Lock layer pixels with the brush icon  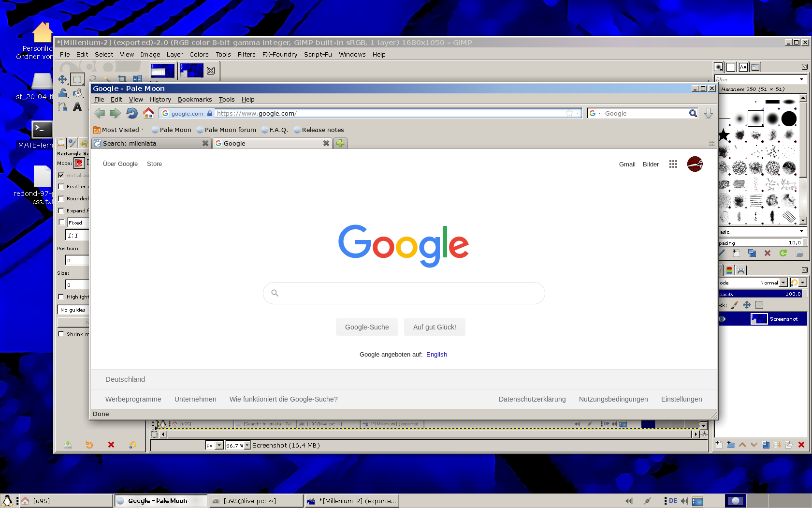pos(735,305)
